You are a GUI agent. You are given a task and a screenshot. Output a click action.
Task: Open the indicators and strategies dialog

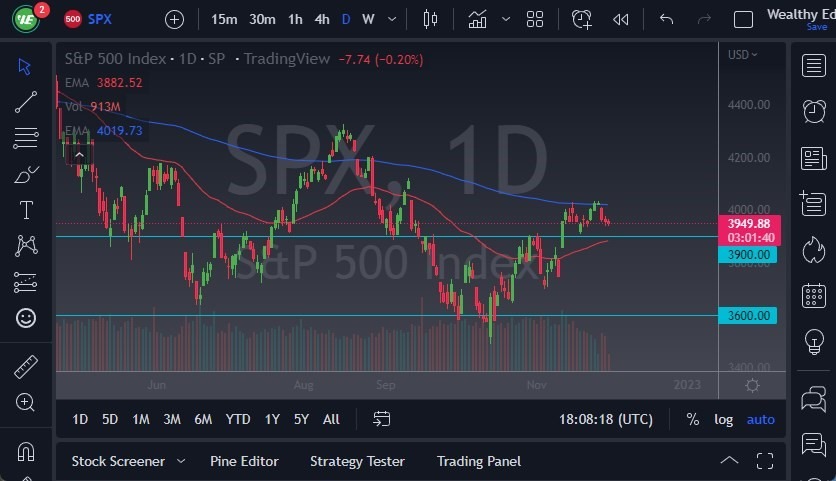(x=477, y=20)
